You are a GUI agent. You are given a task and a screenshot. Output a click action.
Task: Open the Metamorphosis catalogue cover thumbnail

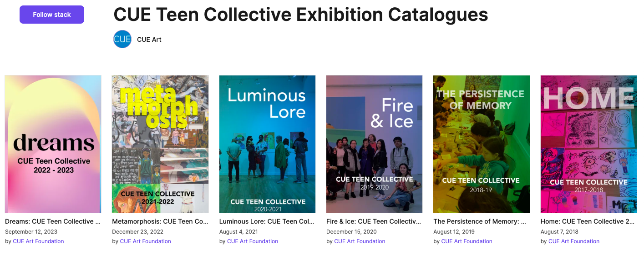tap(160, 144)
